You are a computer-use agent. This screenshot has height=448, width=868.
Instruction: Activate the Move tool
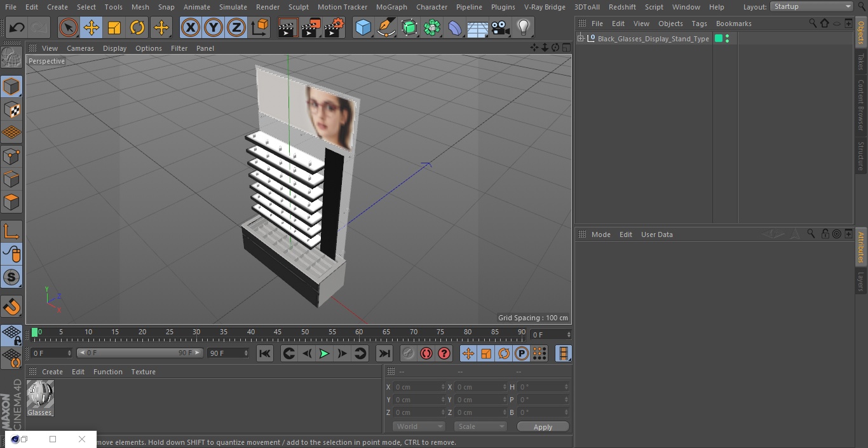pyautogui.click(x=92, y=28)
